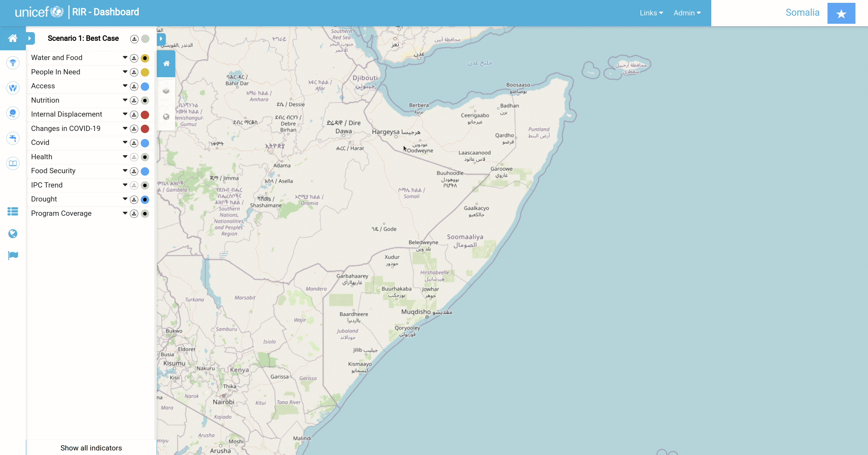Click the child/nutrition icon in sidebar
The height and width of the screenshot is (455, 868).
(x=13, y=113)
